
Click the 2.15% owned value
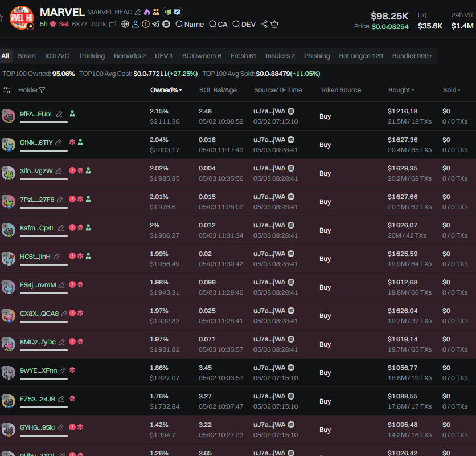tap(159, 111)
